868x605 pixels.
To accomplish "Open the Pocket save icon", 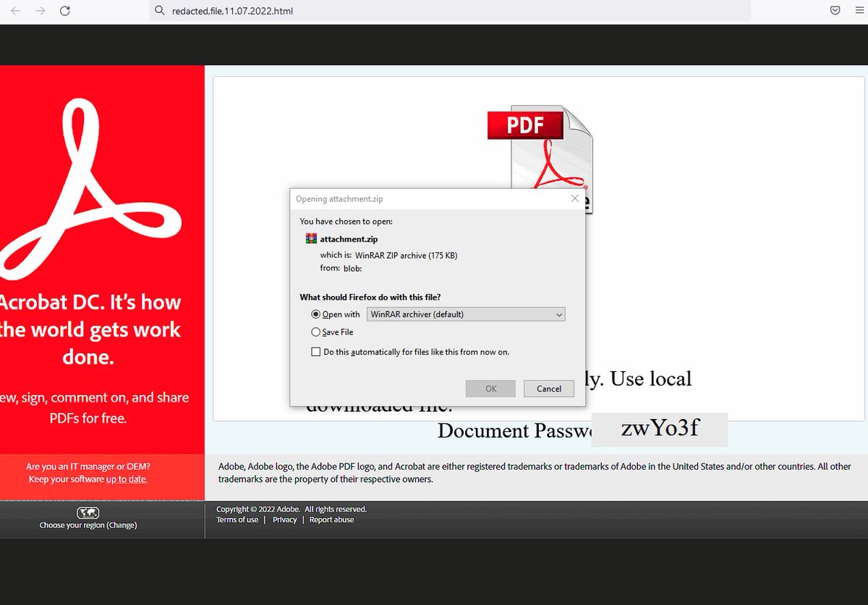I will click(835, 11).
